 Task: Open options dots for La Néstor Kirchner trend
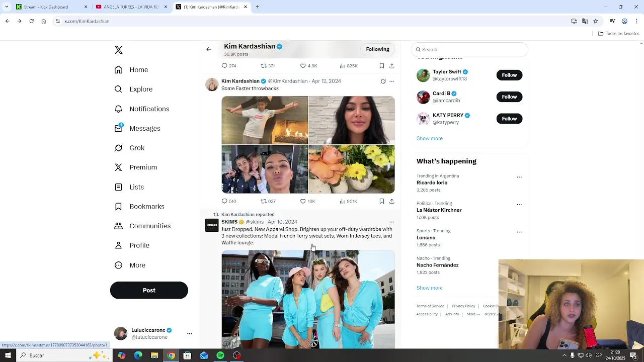coord(519,205)
